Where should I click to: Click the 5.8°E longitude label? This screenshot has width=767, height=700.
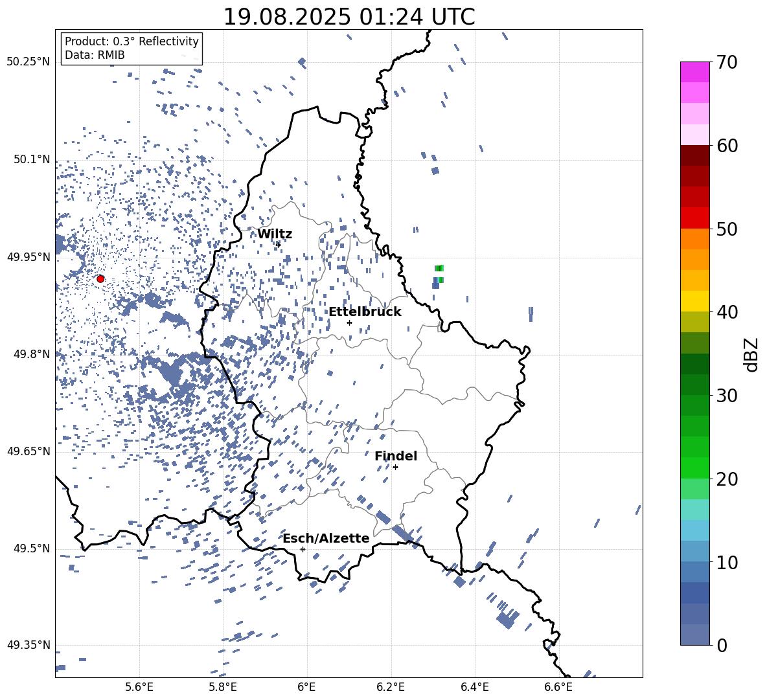click(223, 687)
